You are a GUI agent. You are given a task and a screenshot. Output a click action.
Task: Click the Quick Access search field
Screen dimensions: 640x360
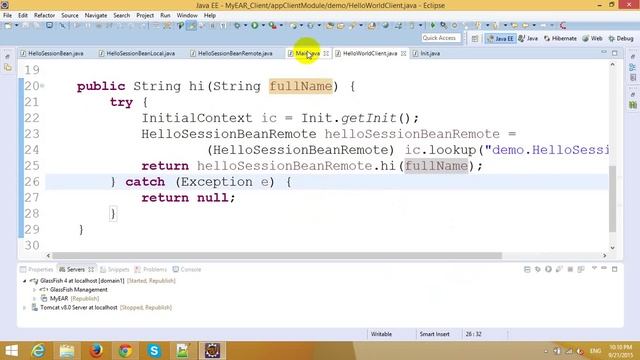pos(441,38)
